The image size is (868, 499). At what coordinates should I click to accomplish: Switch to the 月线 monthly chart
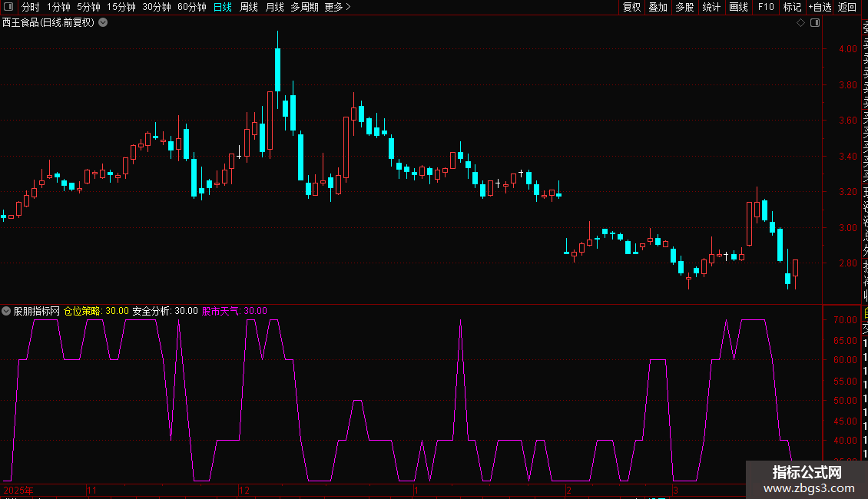tap(274, 7)
